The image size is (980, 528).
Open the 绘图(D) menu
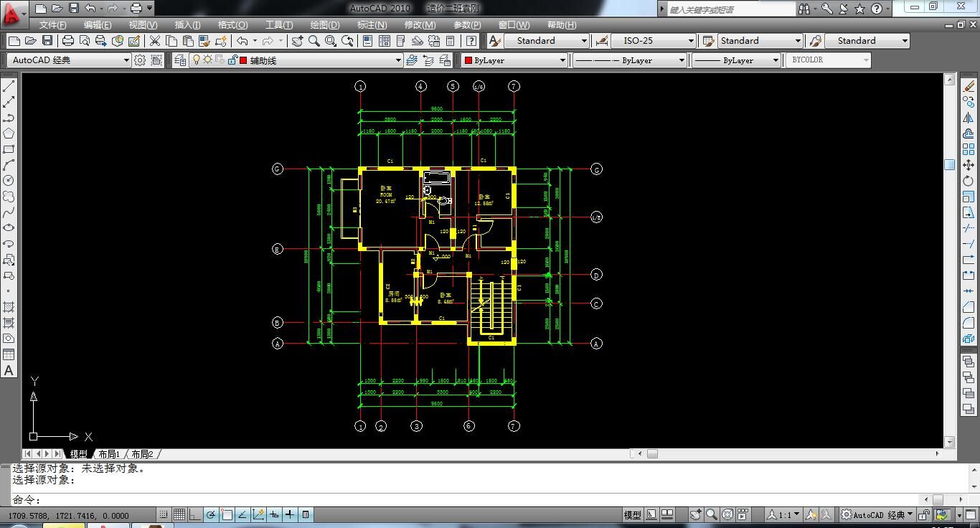324,25
